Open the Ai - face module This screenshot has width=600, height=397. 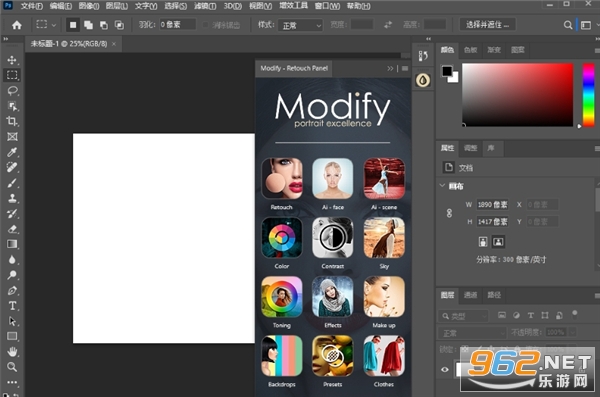(x=333, y=178)
